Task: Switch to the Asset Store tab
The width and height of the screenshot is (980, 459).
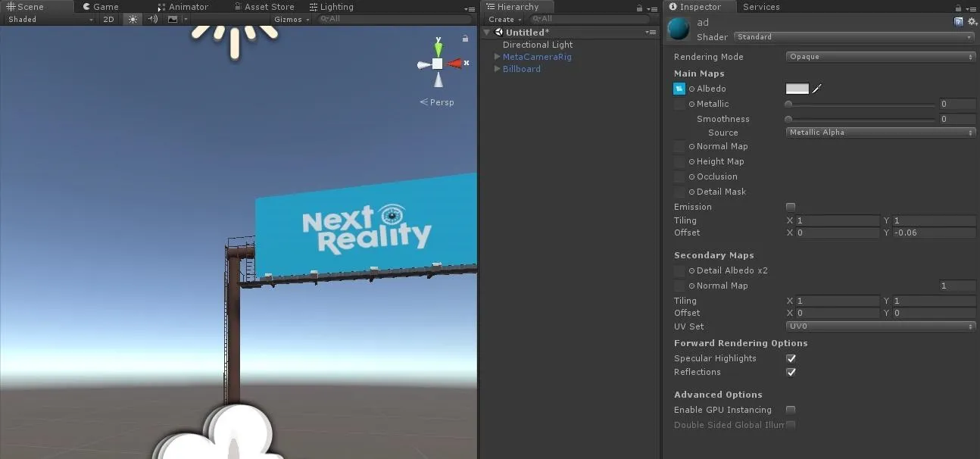Action: click(264, 7)
